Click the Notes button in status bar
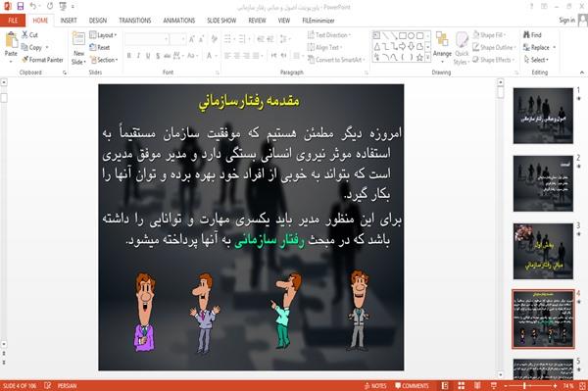The width and height of the screenshot is (588, 391). 375,386
